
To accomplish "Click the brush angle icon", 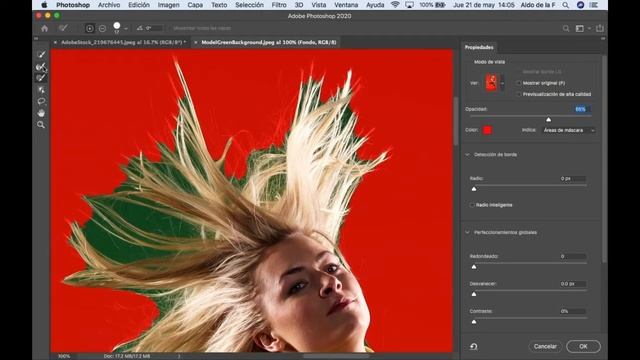I will (140, 28).
